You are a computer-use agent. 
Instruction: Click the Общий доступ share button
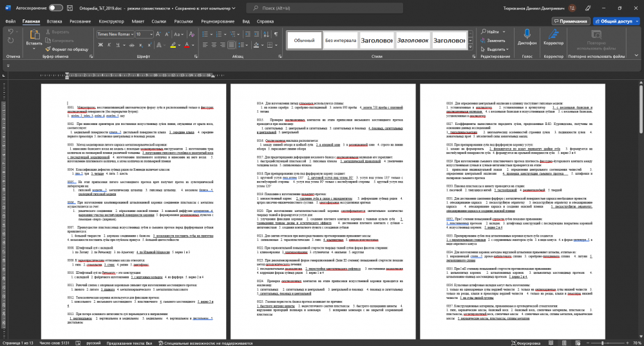click(612, 21)
